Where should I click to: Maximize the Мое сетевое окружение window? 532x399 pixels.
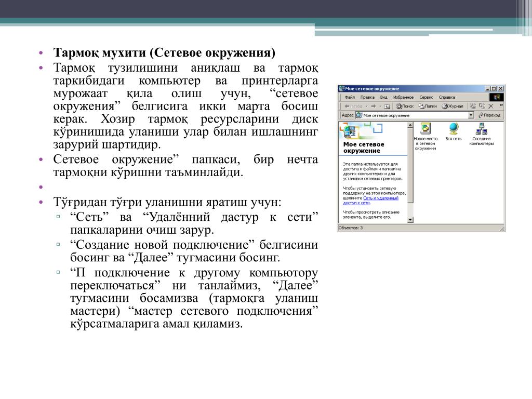(494, 88)
